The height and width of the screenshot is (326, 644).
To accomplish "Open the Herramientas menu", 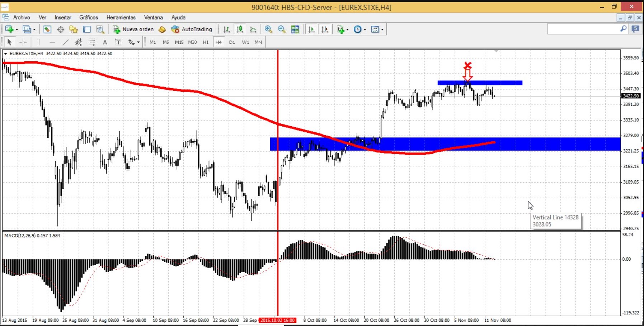I will (121, 17).
